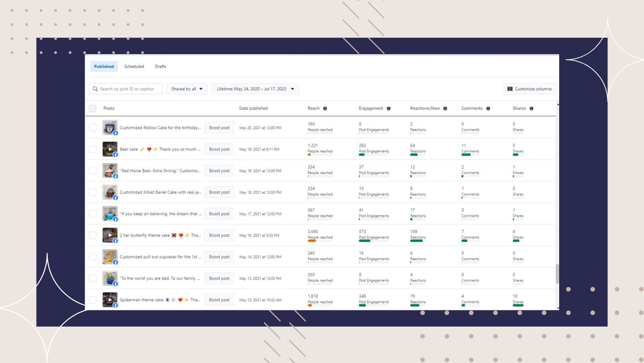Image resolution: width=644 pixels, height=363 pixels.
Task: Click the Comments column info icon
Action: pyautogui.click(x=488, y=108)
